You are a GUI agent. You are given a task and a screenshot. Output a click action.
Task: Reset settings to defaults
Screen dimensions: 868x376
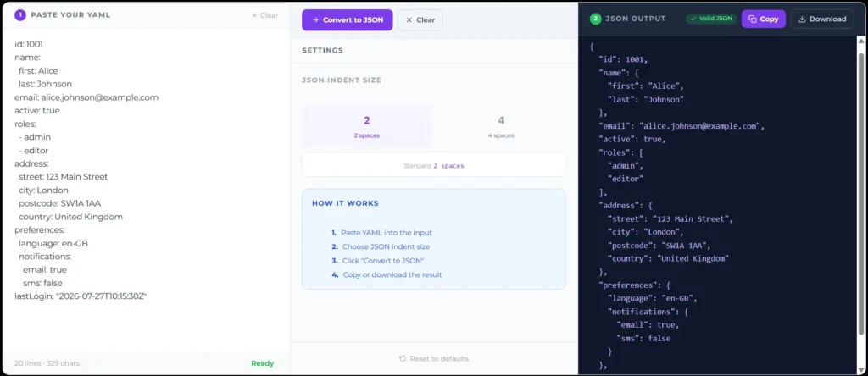[434, 359]
